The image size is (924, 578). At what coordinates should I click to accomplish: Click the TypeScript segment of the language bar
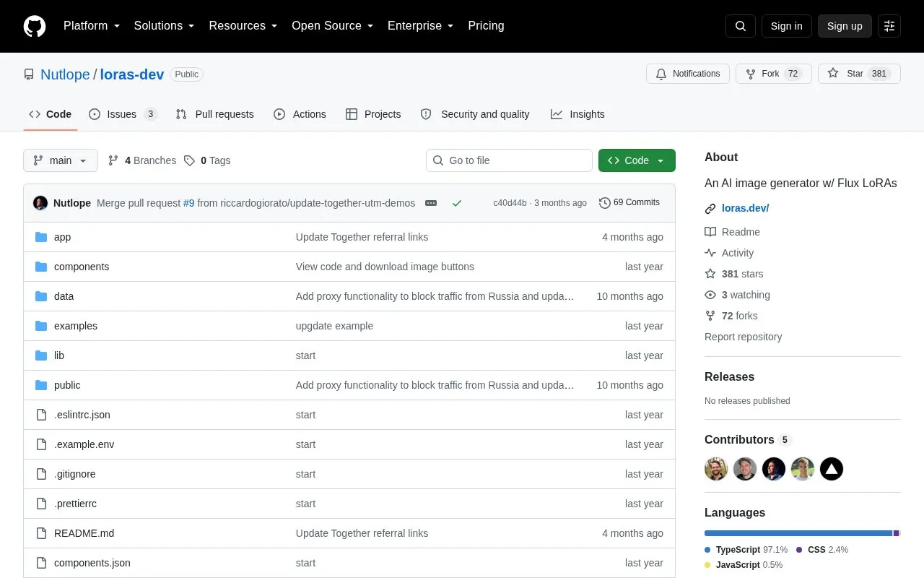click(x=798, y=533)
